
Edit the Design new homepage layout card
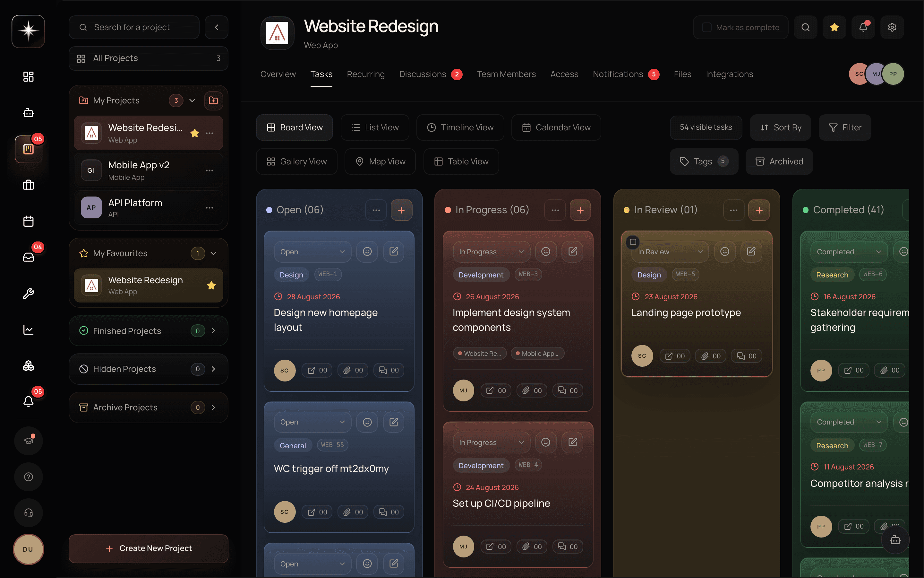pyautogui.click(x=394, y=251)
